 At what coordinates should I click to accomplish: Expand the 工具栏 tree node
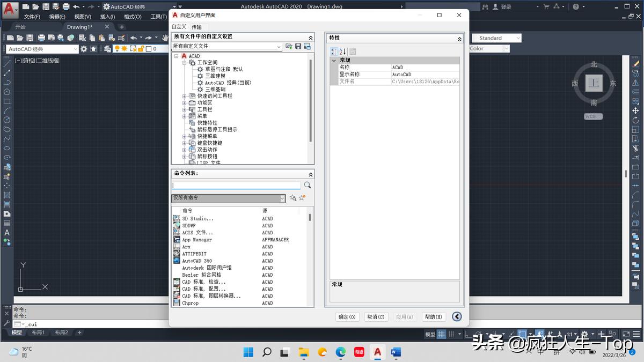pyautogui.click(x=185, y=109)
